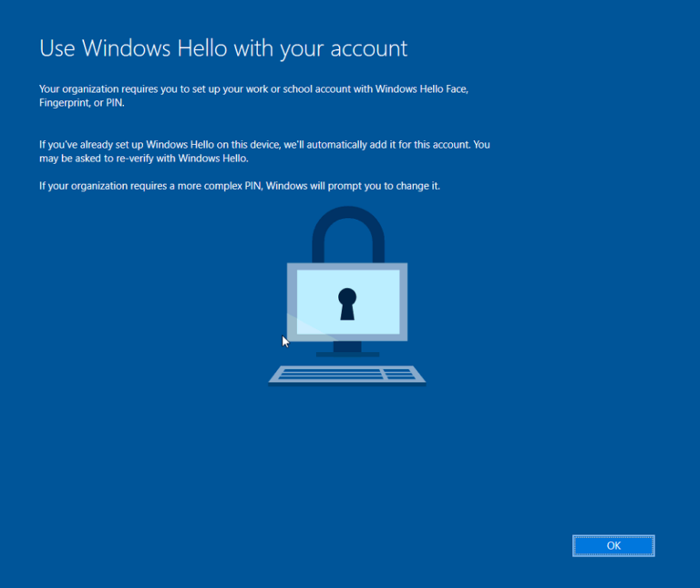
Task: Click the padlock computer illustration
Action: [347, 296]
